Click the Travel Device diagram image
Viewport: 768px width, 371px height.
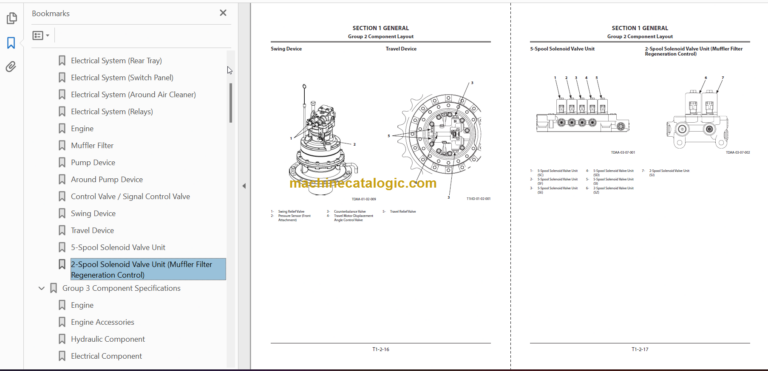click(441, 140)
